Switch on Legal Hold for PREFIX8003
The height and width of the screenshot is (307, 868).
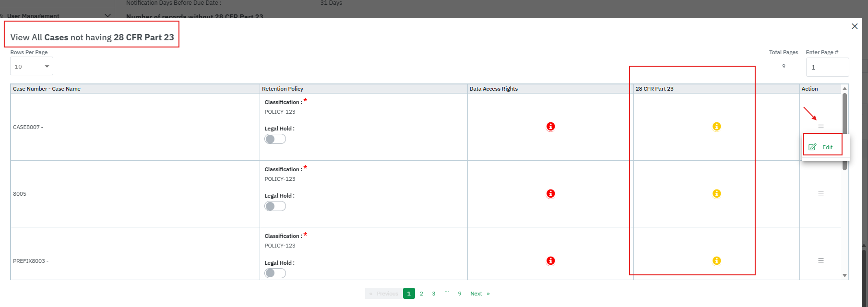click(275, 273)
